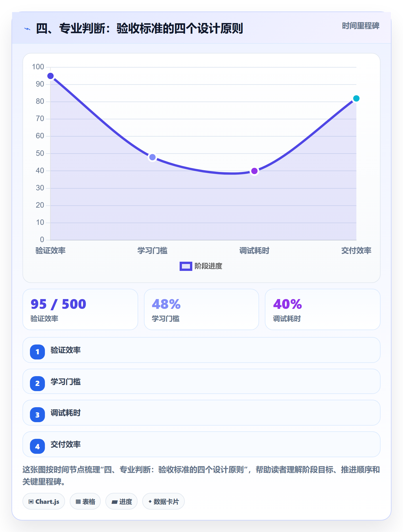
Task: Select the 调试耗时 list row text
Action: pos(66,413)
